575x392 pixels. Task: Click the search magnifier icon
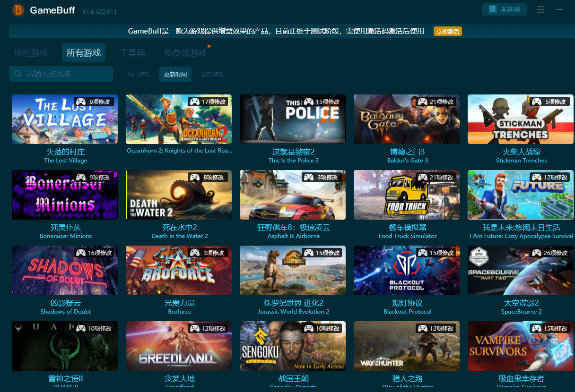[x=18, y=74]
